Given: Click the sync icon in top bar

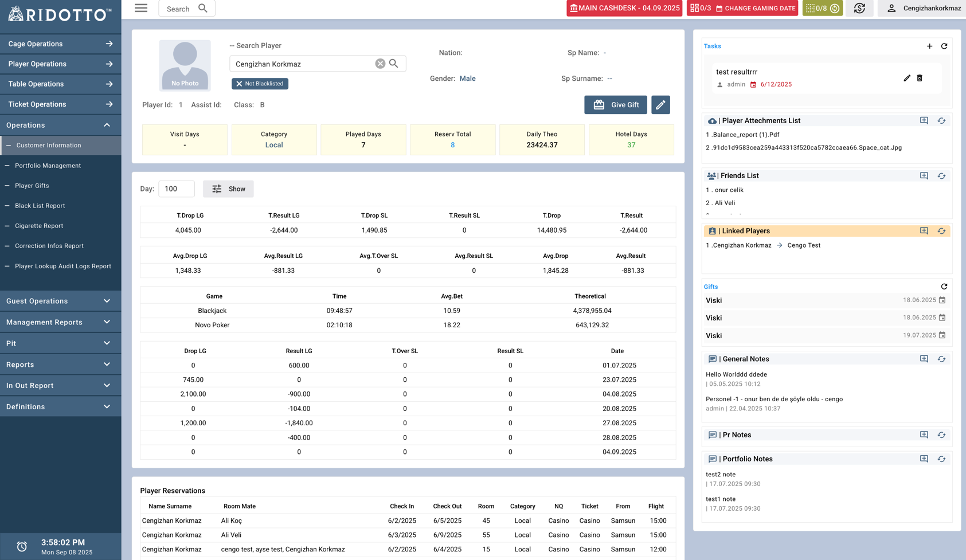Looking at the screenshot, I should point(859,8).
